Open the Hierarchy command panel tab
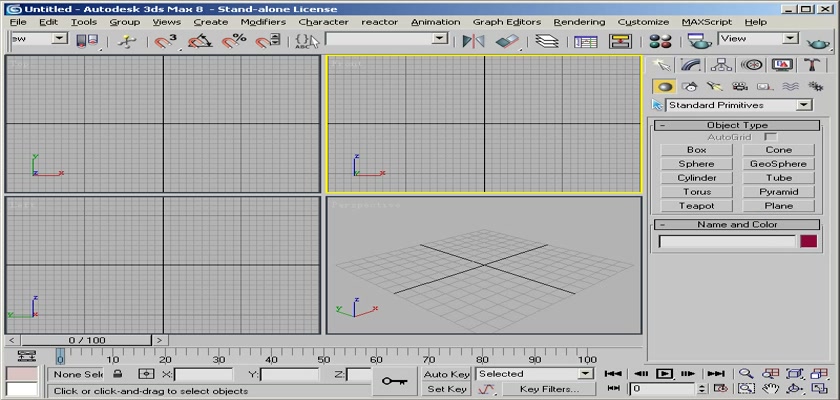The width and height of the screenshot is (840, 400). click(x=721, y=65)
